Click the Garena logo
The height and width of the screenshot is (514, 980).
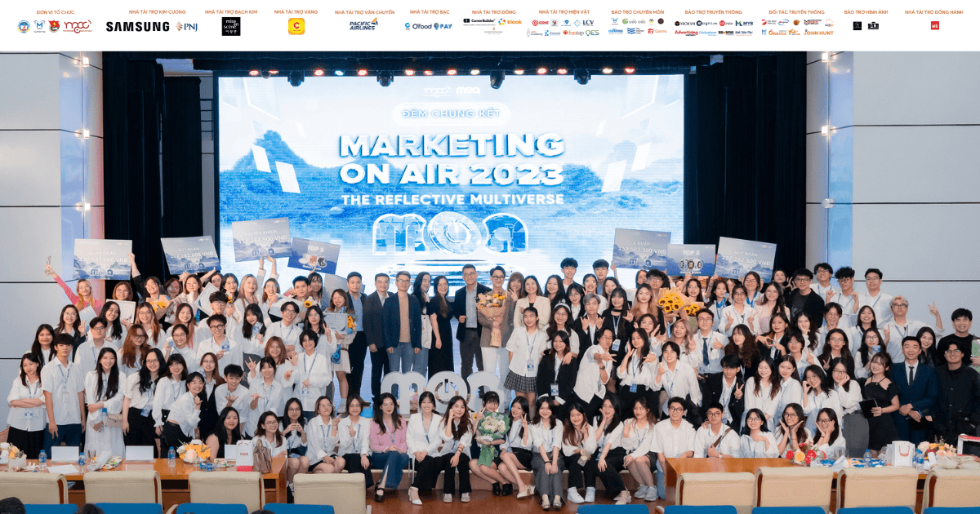coord(657,31)
